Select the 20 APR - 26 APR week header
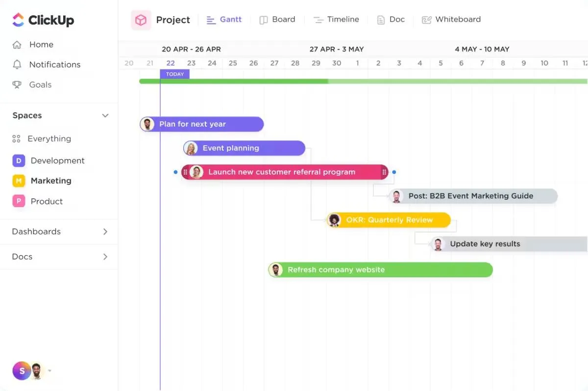Viewport: 588px width, 391px height. pyautogui.click(x=191, y=49)
